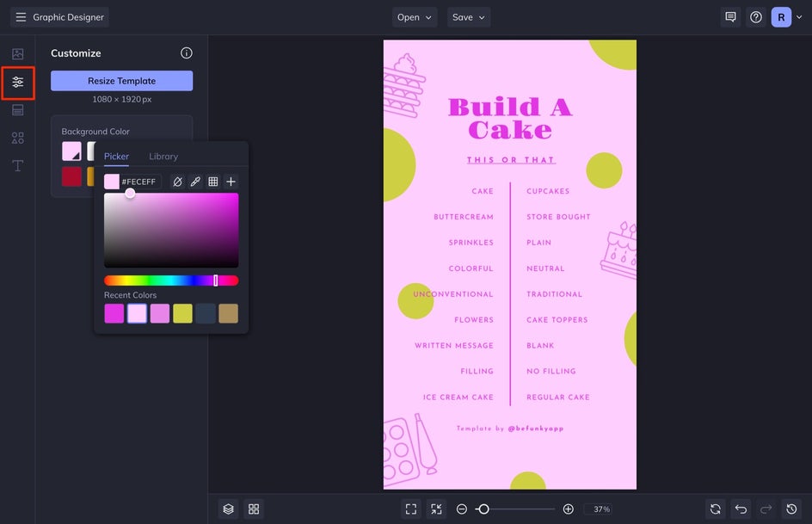Click the hue rainbow slider
This screenshot has height=524, width=812.
[171, 280]
